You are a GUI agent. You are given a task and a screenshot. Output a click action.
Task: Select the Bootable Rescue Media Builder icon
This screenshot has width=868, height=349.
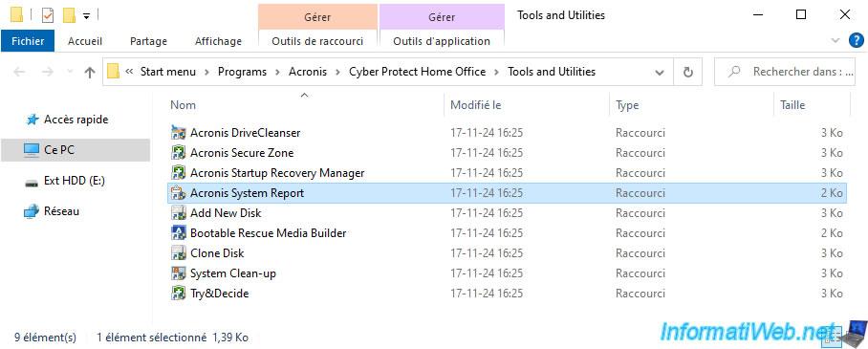click(178, 232)
